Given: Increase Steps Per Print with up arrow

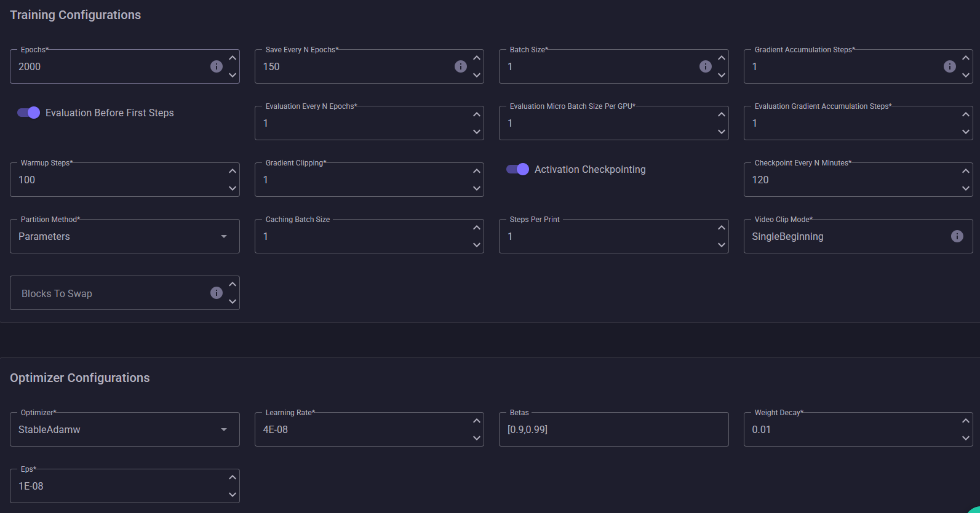Looking at the screenshot, I should pyautogui.click(x=722, y=228).
